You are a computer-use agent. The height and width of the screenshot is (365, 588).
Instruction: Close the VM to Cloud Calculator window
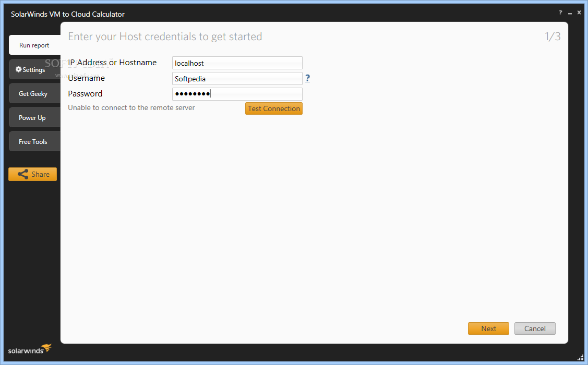coord(579,13)
